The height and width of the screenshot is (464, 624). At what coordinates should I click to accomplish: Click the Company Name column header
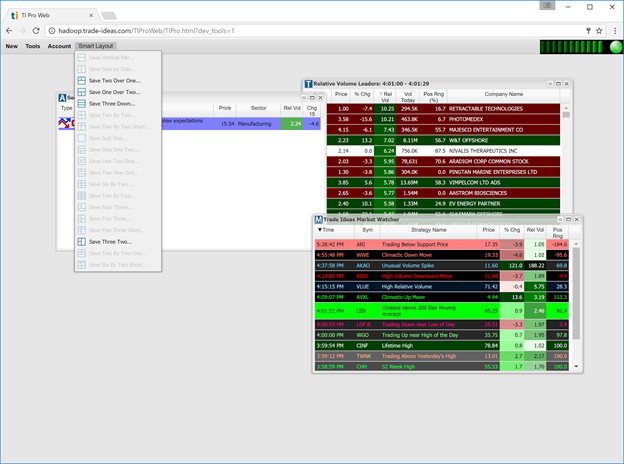tap(503, 94)
